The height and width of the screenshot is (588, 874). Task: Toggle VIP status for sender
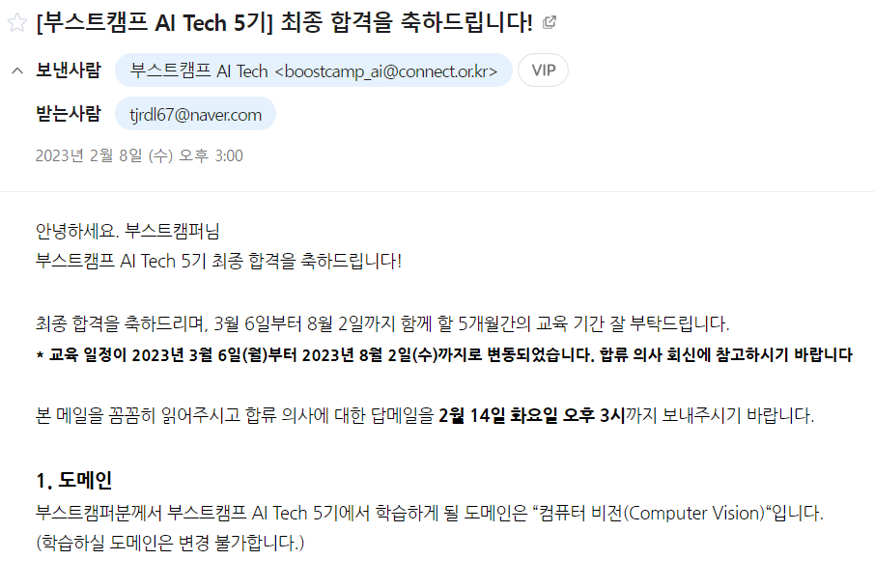click(544, 70)
